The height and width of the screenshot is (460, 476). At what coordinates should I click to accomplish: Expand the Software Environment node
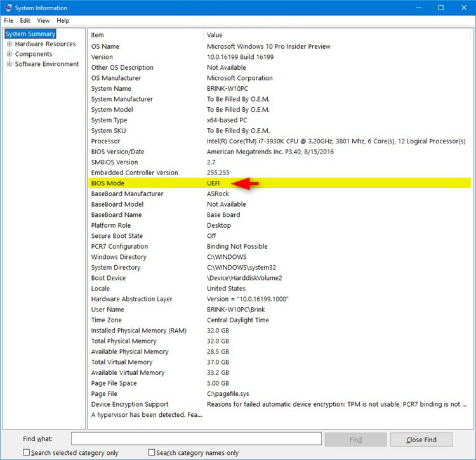(10, 64)
